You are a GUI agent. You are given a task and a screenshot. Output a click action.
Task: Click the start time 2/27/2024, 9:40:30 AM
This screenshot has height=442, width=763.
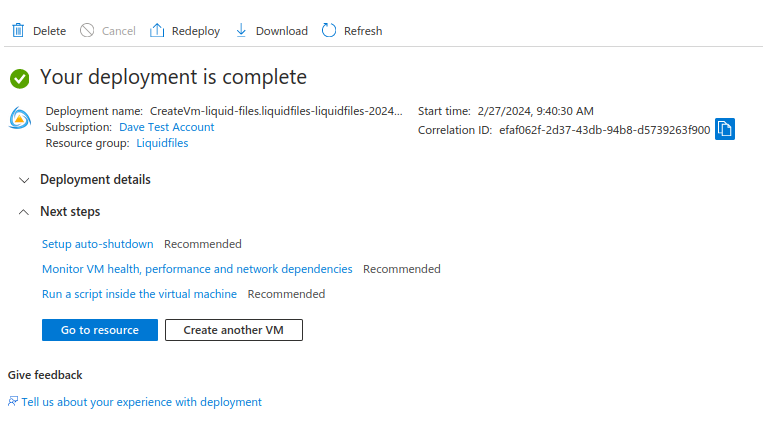(535, 111)
